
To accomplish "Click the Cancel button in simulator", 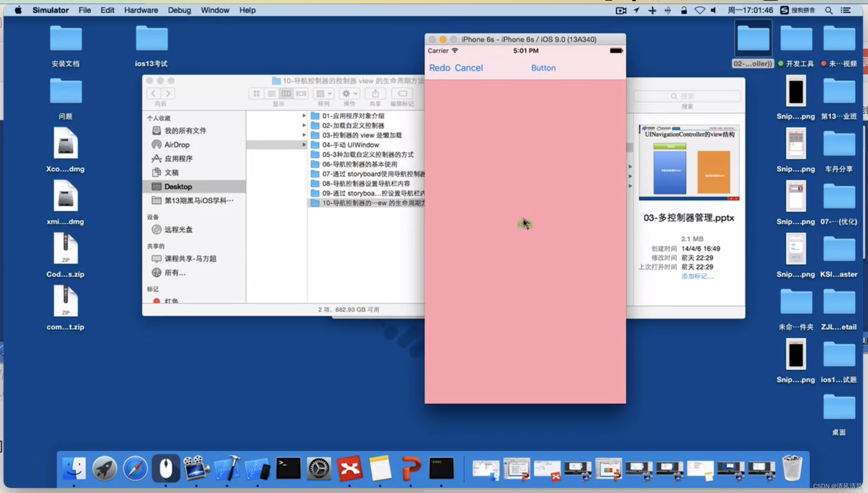I will coord(469,68).
